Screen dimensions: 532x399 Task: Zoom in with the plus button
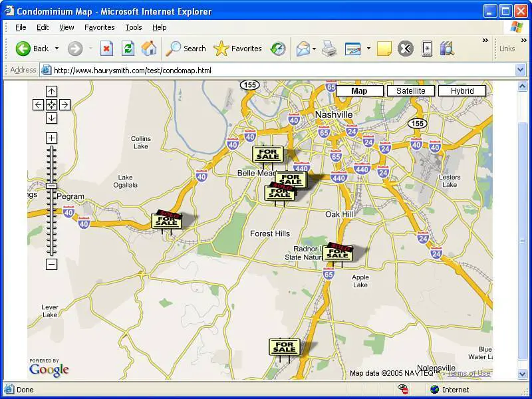(x=52, y=138)
